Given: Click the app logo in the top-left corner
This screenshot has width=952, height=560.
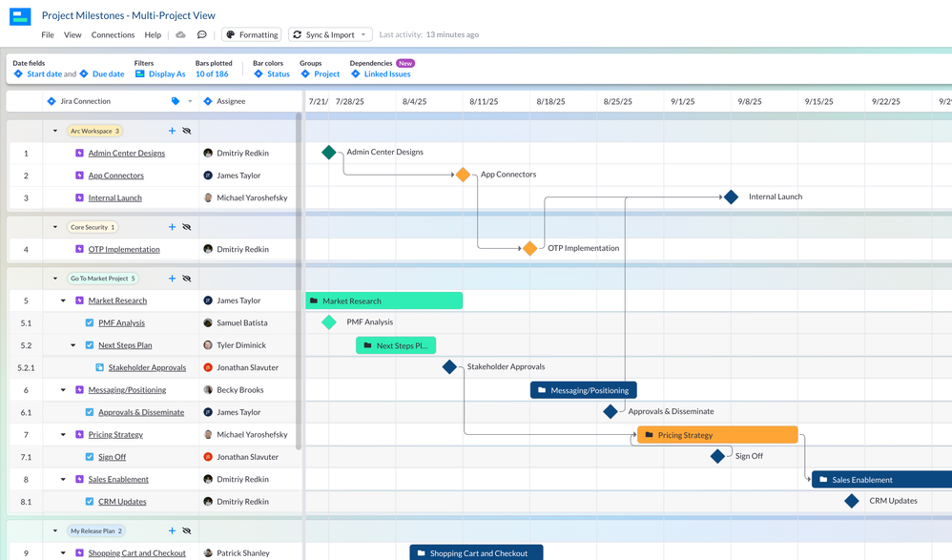Looking at the screenshot, I should click(x=18, y=16).
